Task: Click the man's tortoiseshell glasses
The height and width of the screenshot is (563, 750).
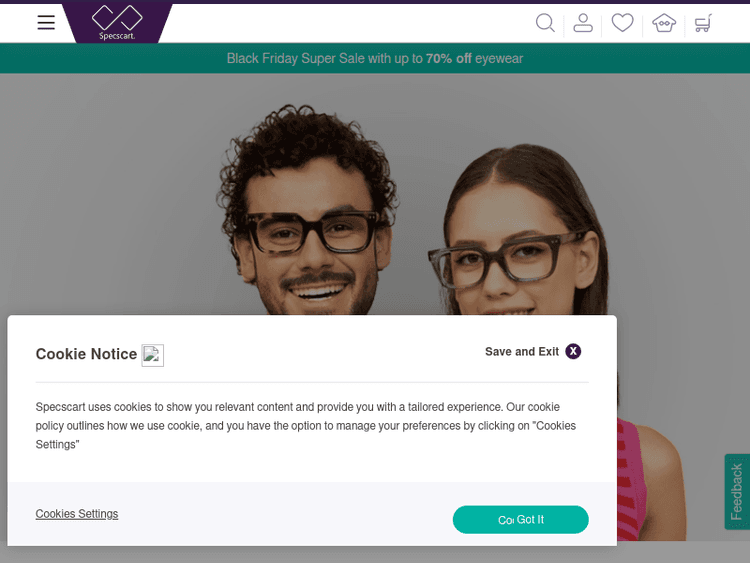Action: pos(313,233)
